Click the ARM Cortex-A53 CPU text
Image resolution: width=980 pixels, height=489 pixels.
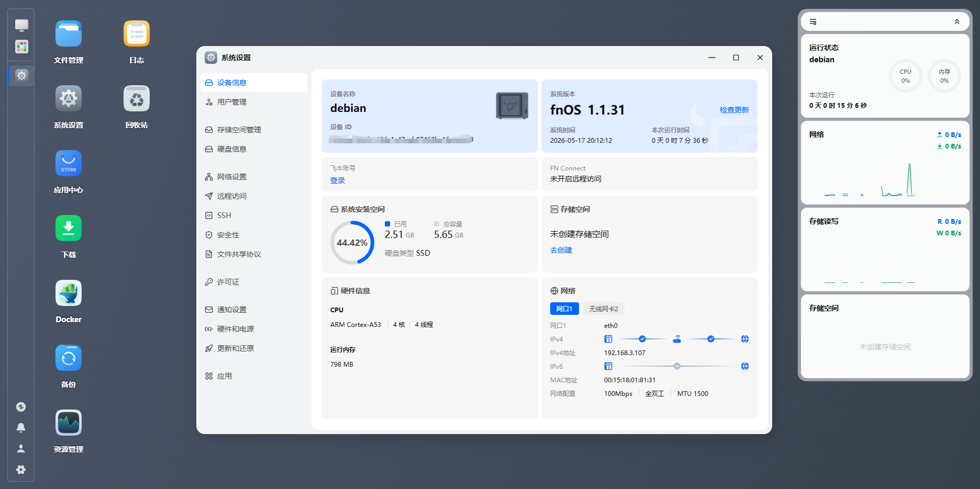pyautogui.click(x=355, y=325)
